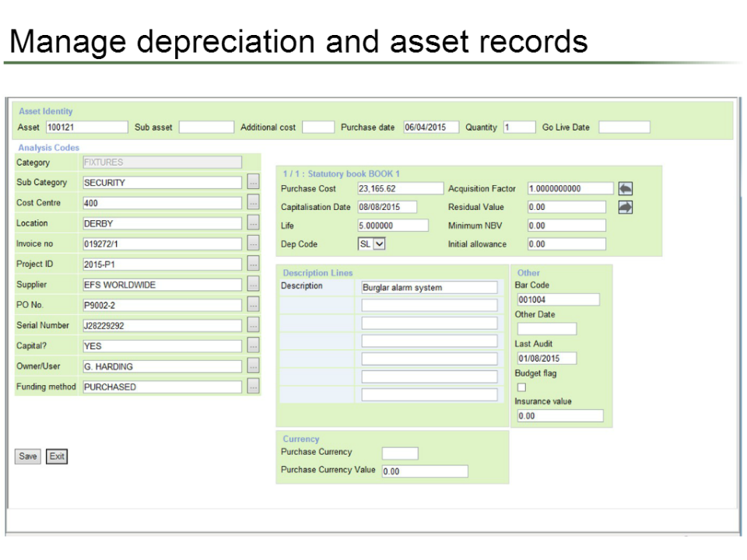Open lookup button for Invoice no

point(253,243)
